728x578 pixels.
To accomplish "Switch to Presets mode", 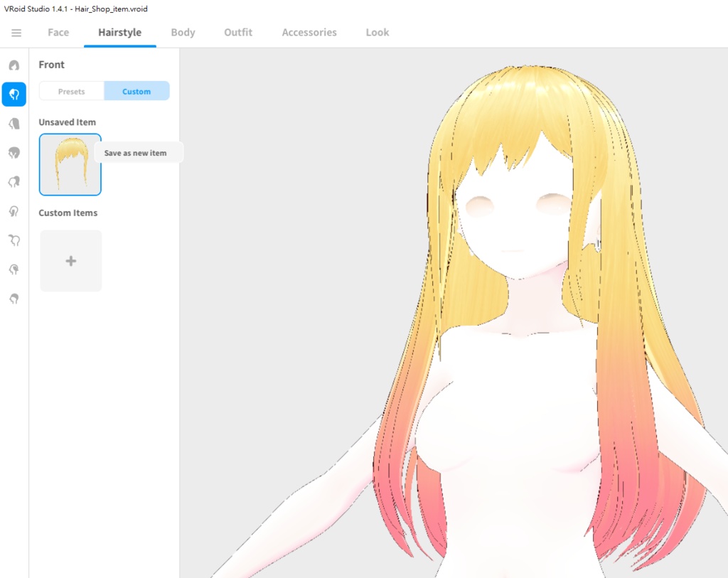I will (71, 90).
